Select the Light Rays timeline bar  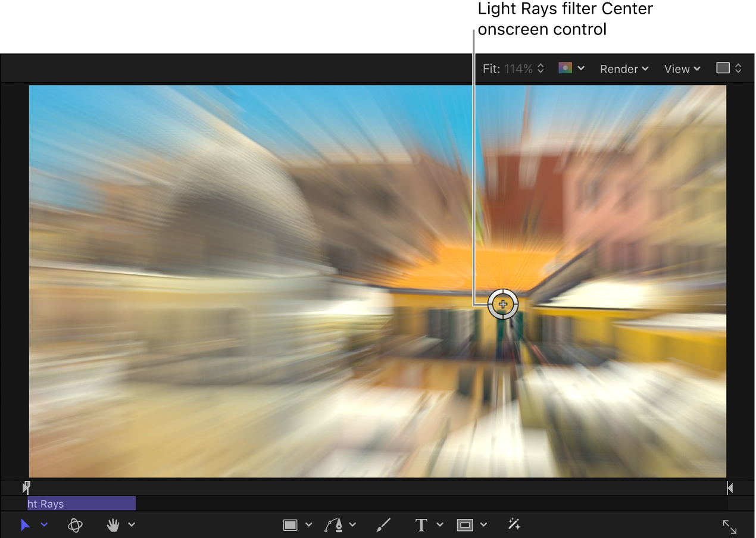(80, 503)
